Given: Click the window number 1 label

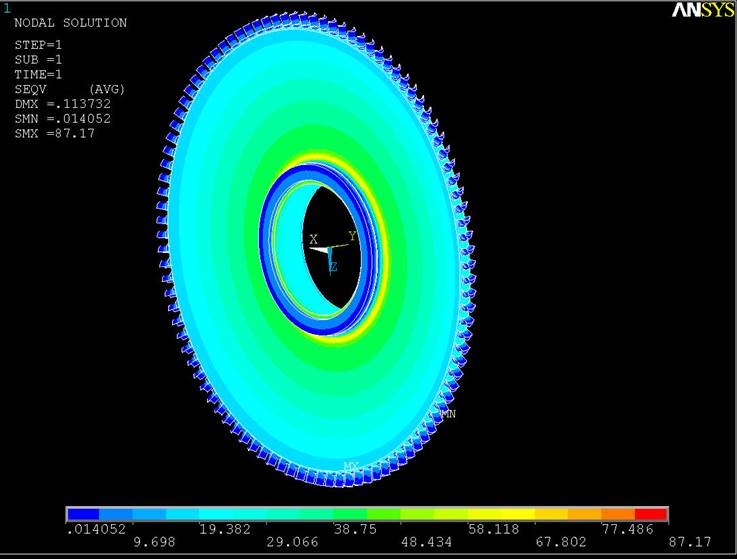Looking at the screenshot, I should [6, 7].
